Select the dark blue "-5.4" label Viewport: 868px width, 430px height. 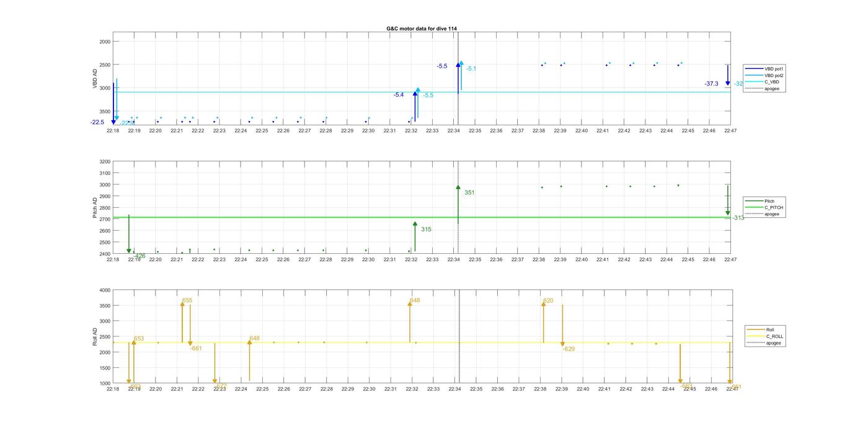[399, 95]
